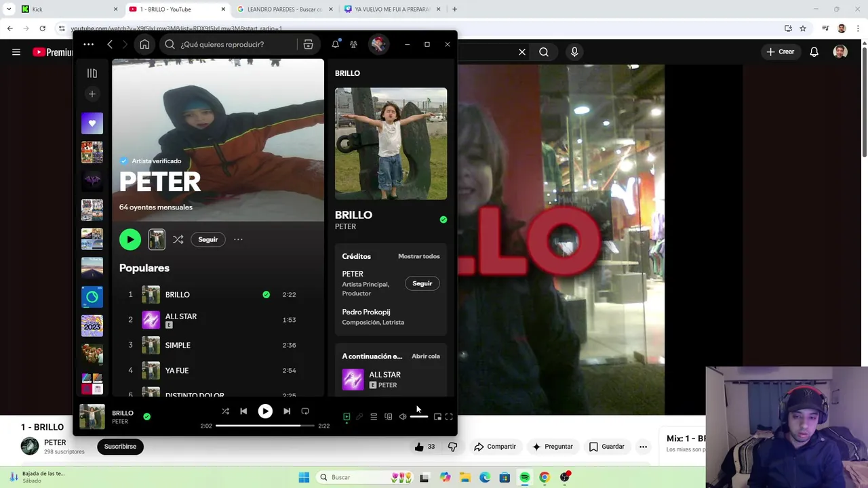Click YouTube search magnifier button
The height and width of the screenshot is (488, 868).
coord(544,52)
